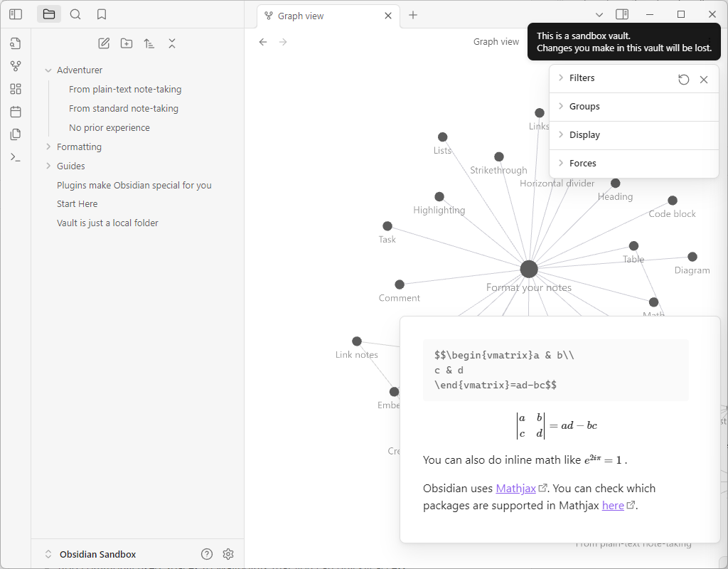This screenshot has width=728, height=569.
Task: Close the graph settings panel
Action: click(704, 80)
